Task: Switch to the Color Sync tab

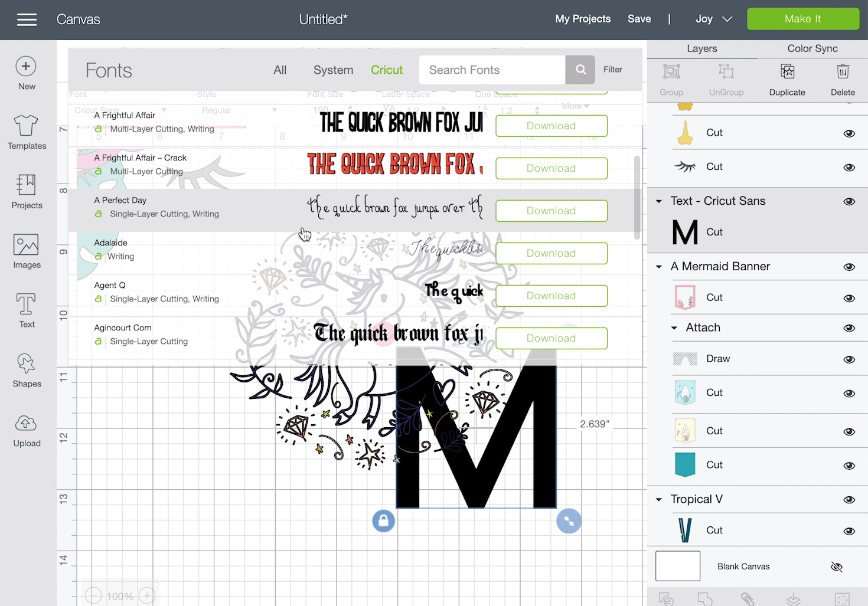Action: 812,49
